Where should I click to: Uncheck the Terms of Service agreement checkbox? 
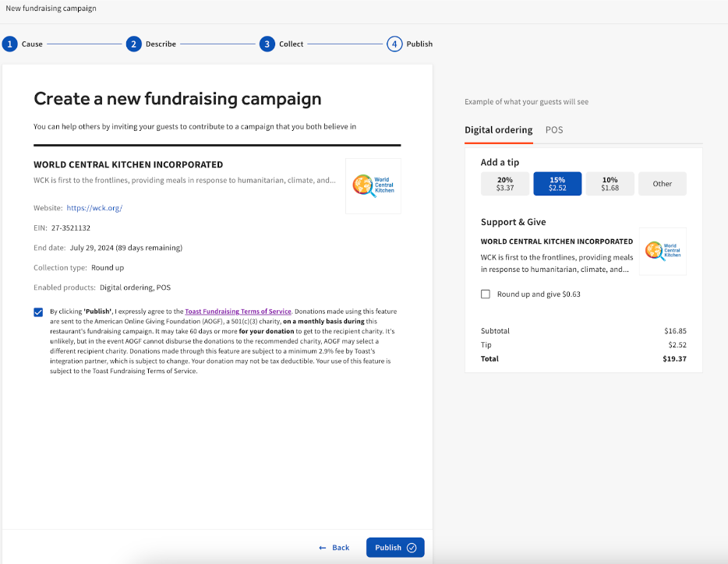coord(39,312)
